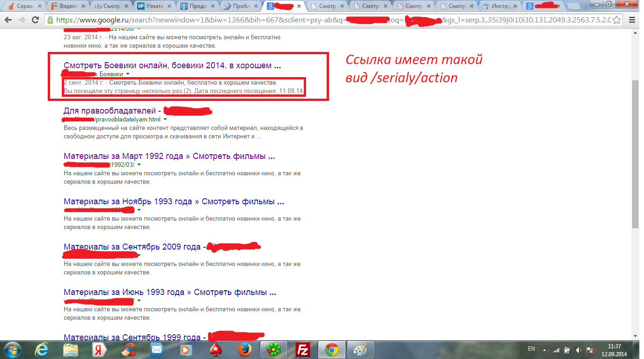Expand the arrow under Сентябрь 2009 result
644x359 pixels.
pos(139,256)
